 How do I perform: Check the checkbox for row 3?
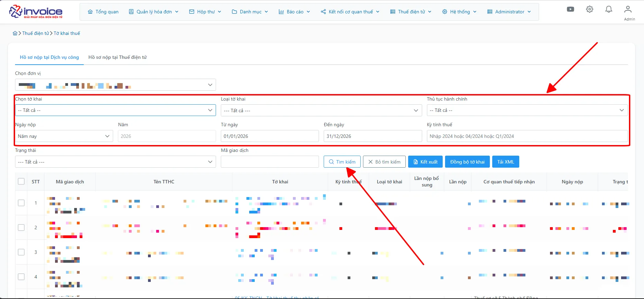[x=21, y=252]
